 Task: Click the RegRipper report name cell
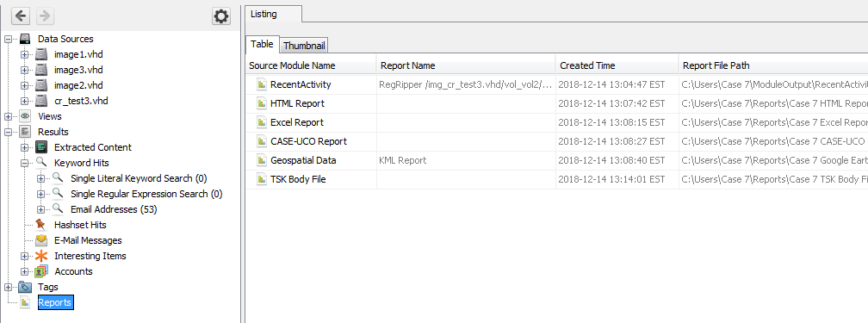(466, 84)
